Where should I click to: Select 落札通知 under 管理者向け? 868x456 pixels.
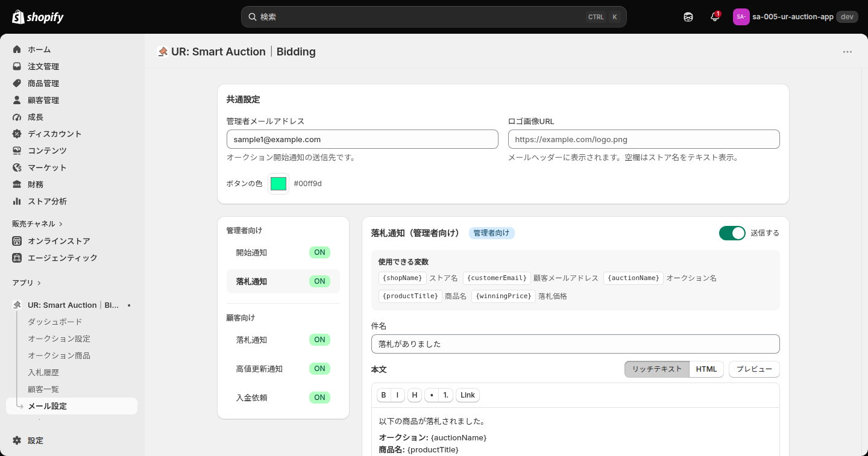[283, 281]
